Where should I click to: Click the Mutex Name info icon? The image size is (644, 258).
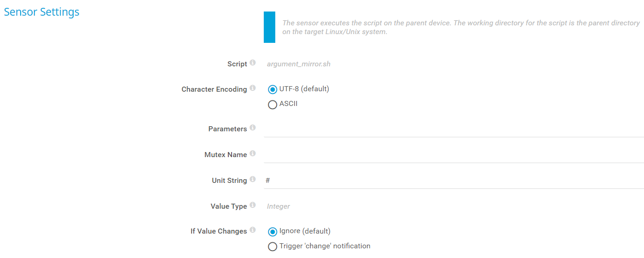(x=253, y=154)
